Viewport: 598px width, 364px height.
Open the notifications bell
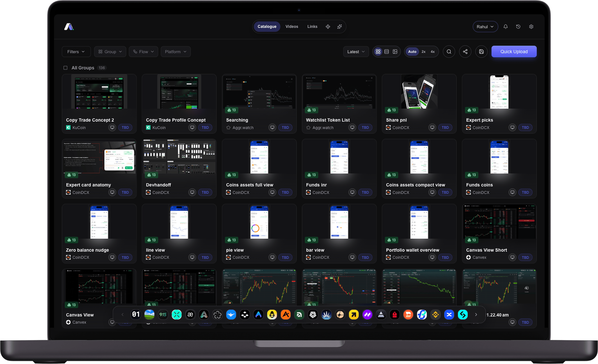(505, 26)
